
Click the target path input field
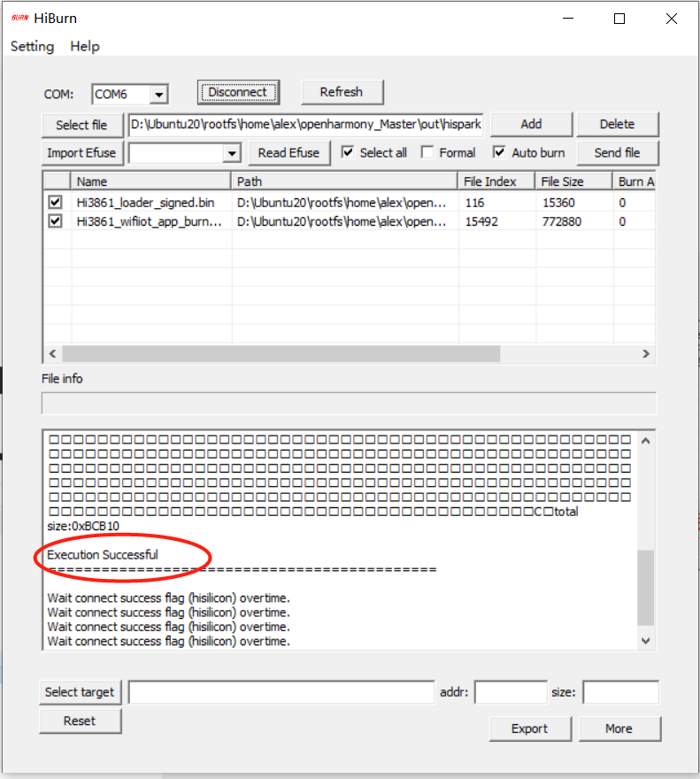(x=281, y=692)
